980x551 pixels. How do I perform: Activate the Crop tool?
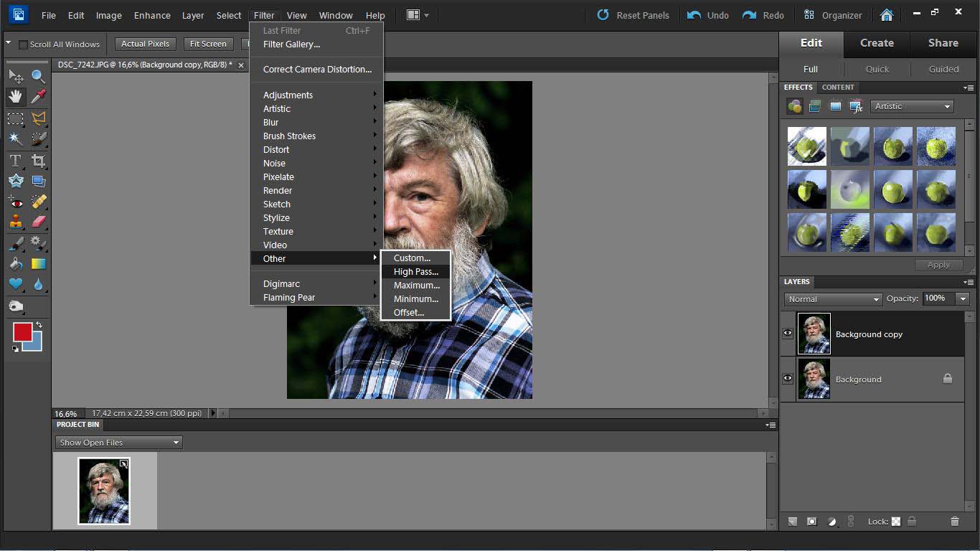38,161
